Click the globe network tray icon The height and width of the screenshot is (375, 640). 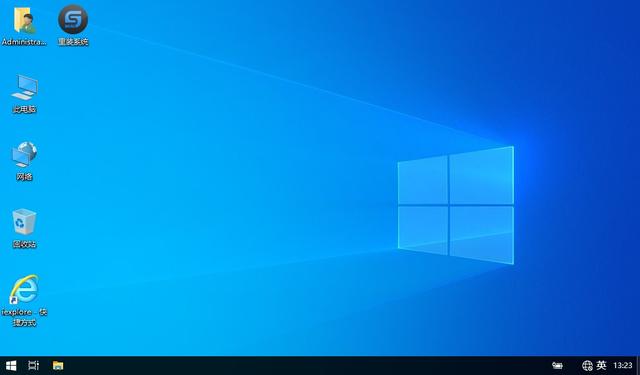[587, 366]
